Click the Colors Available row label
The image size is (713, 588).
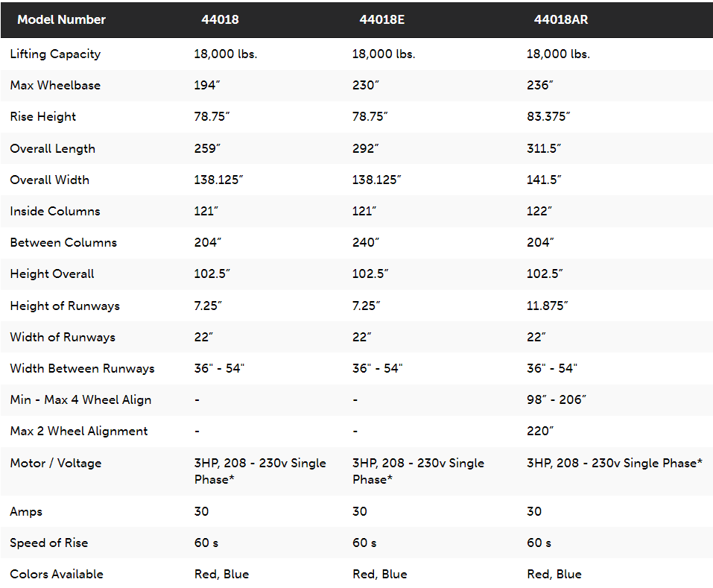point(57,575)
